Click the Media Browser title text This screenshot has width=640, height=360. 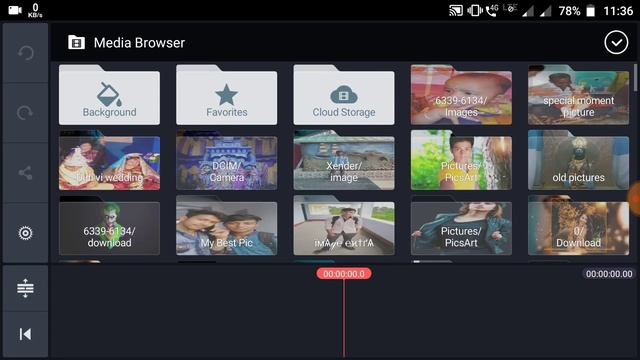pyautogui.click(x=139, y=43)
